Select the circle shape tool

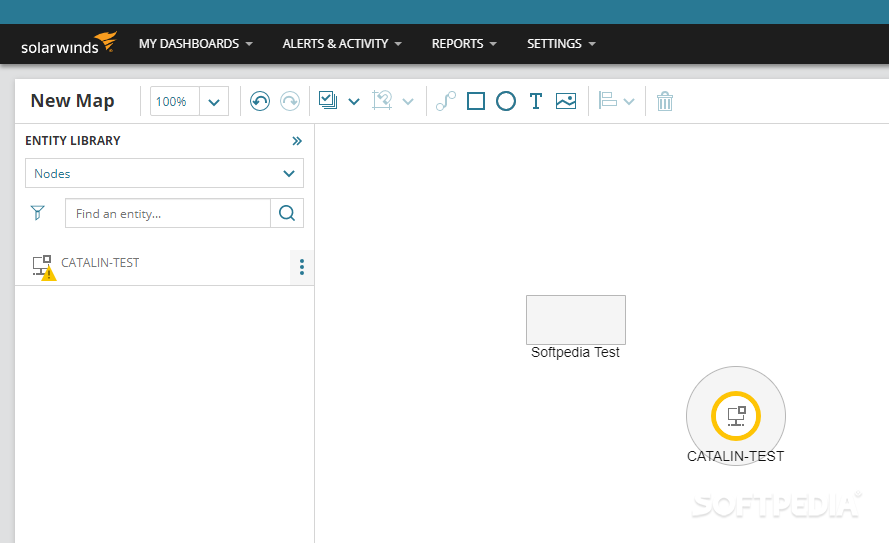(506, 101)
